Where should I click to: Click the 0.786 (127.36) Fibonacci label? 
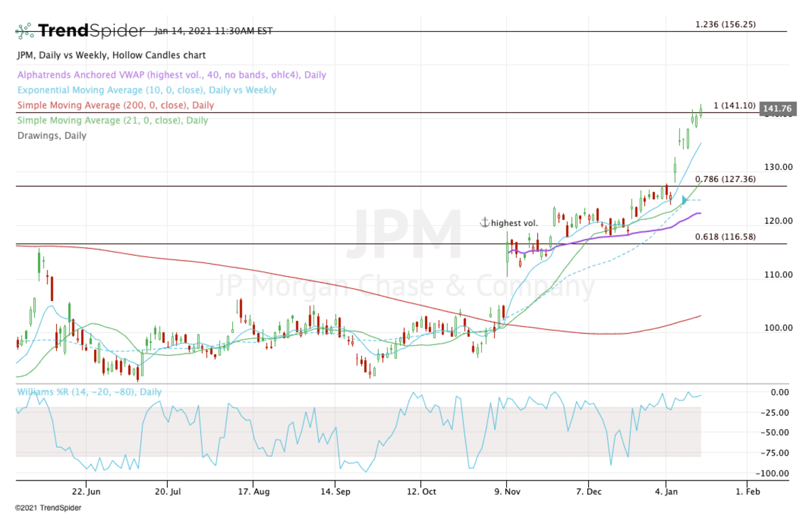[726, 179]
